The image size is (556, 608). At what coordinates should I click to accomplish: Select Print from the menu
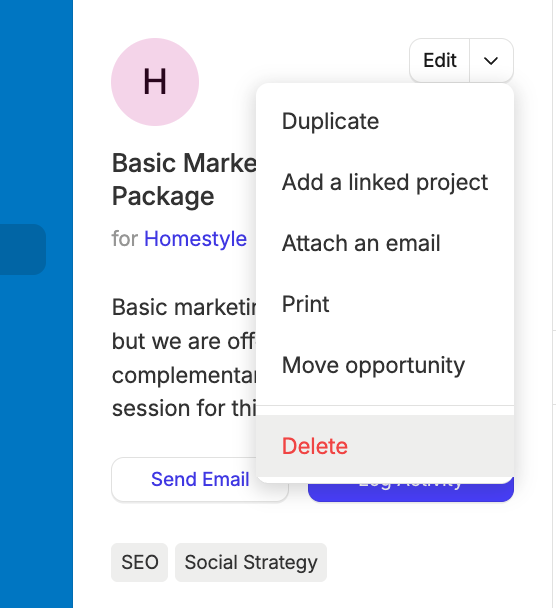(x=385, y=304)
